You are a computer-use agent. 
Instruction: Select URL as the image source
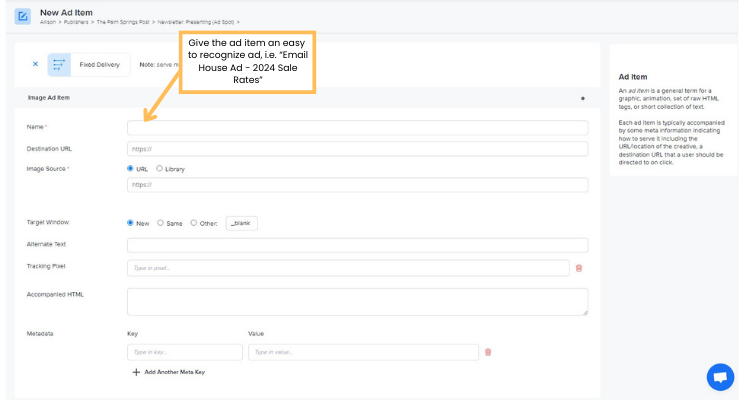[131, 169]
